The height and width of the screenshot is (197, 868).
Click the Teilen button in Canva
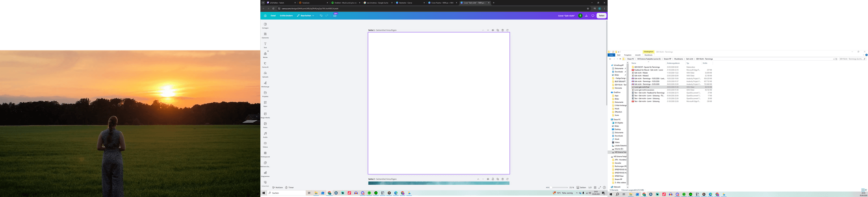tap(601, 16)
